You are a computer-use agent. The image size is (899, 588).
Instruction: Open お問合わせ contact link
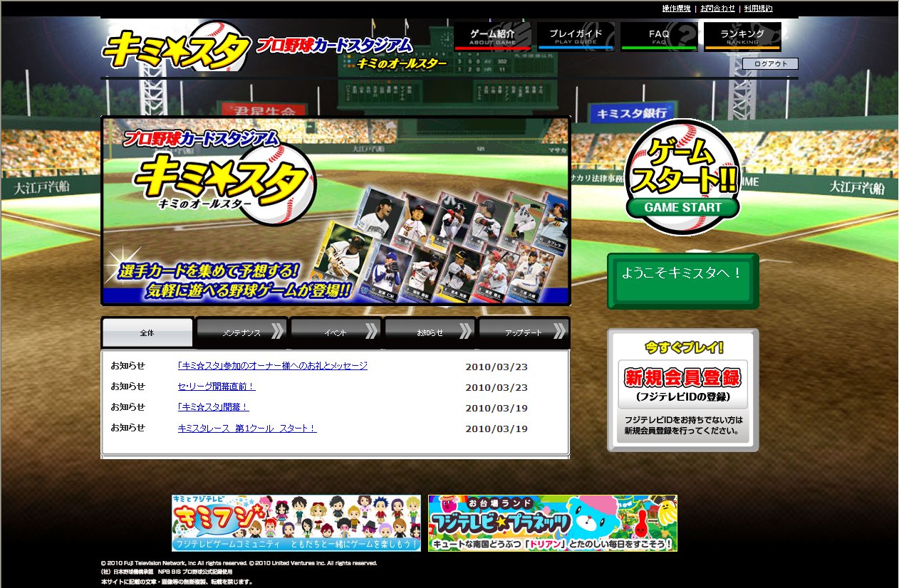tap(717, 9)
